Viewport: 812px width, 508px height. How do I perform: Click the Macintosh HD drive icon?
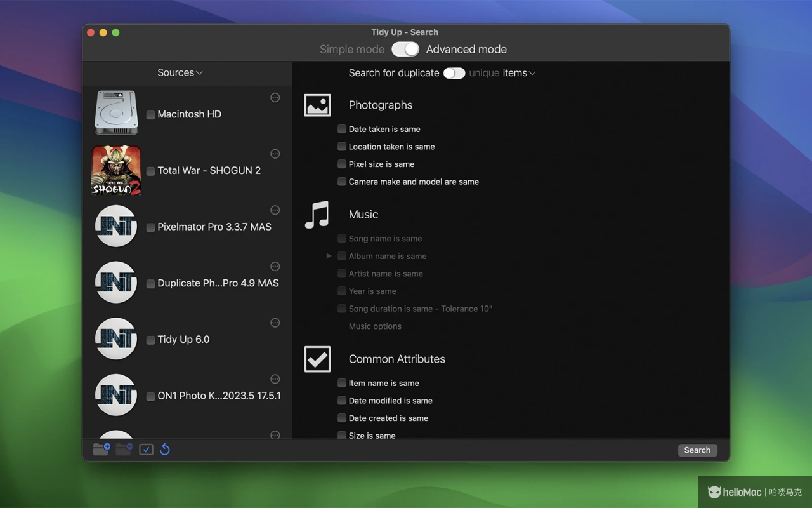[x=116, y=112]
